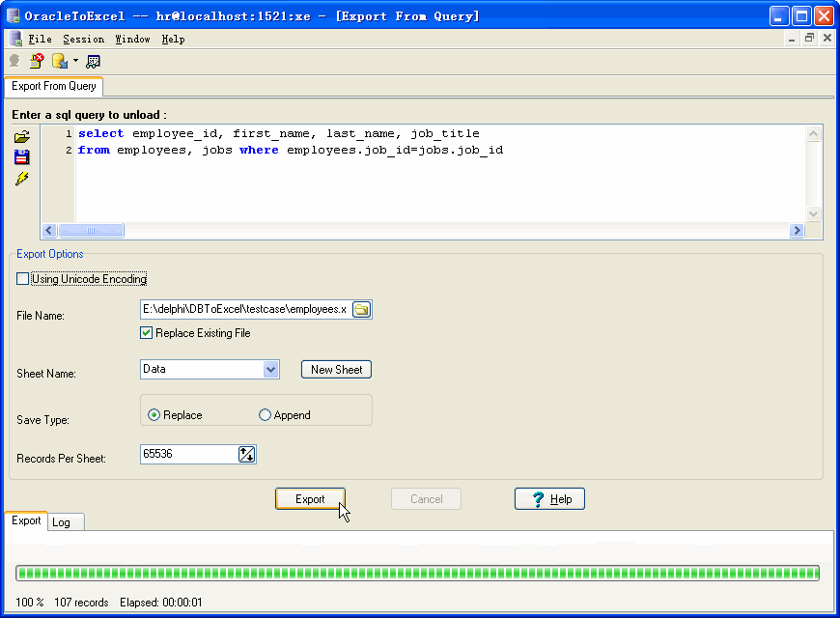Open the Session menu
Screen dimensions: 840x618
click(84, 40)
